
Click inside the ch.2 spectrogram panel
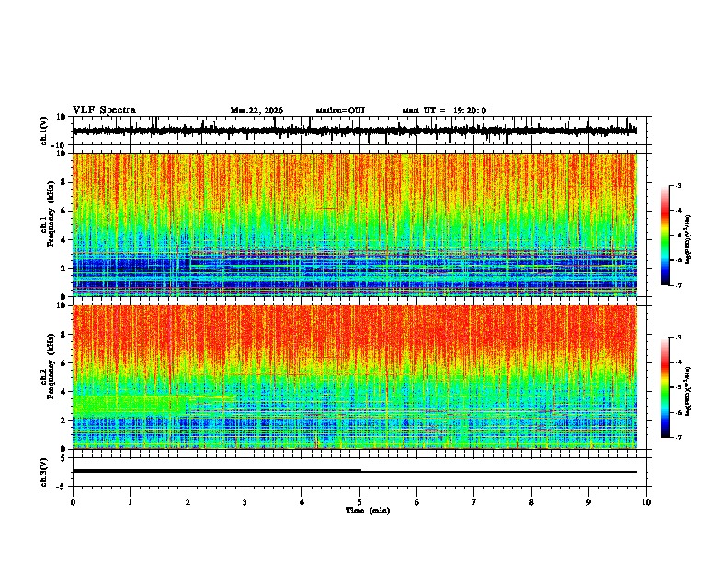click(x=354, y=377)
